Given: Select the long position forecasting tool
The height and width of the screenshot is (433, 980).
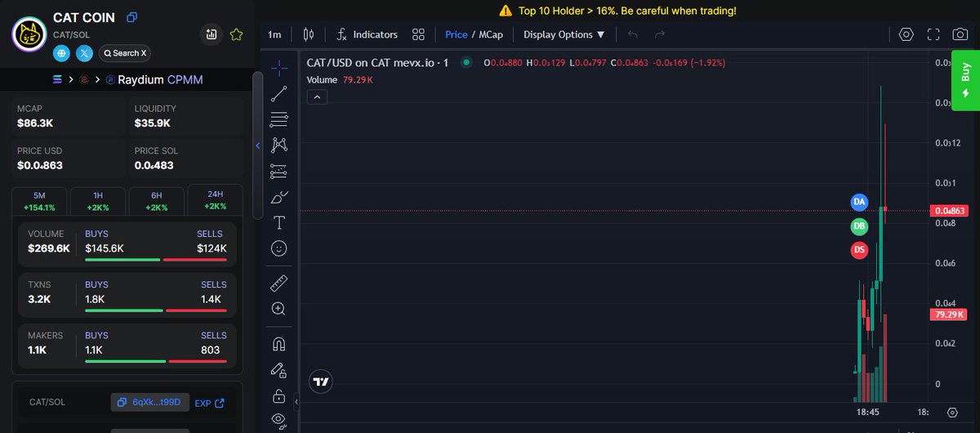Looking at the screenshot, I should pos(279,171).
